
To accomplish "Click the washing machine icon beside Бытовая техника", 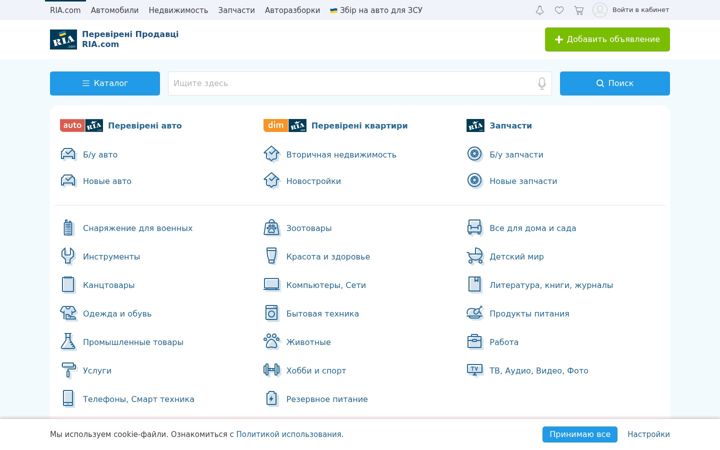I will (271, 313).
